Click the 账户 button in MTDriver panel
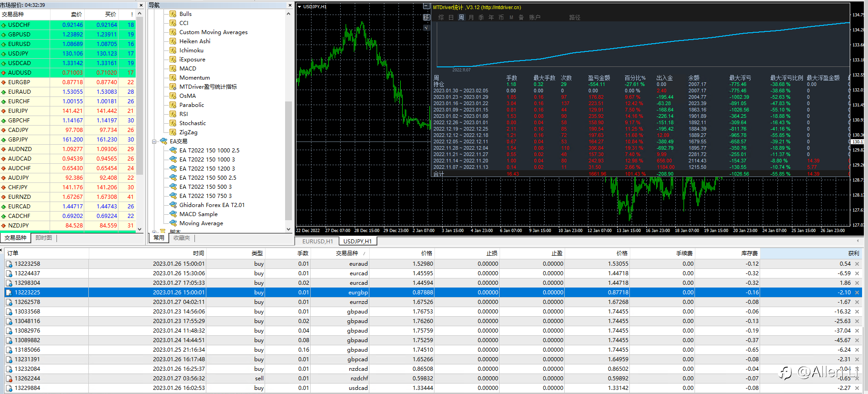This screenshot has height=394, width=868. [x=535, y=17]
